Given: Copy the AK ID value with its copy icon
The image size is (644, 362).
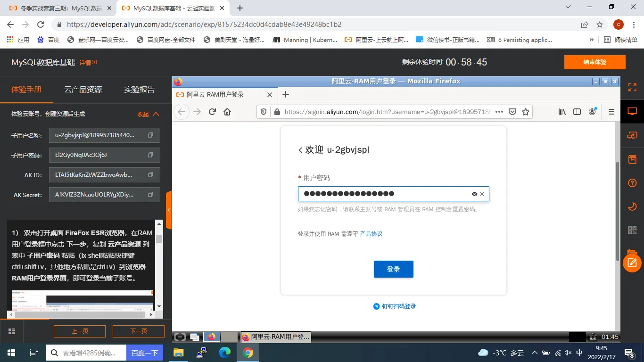Looking at the screenshot, I should [150, 175].
